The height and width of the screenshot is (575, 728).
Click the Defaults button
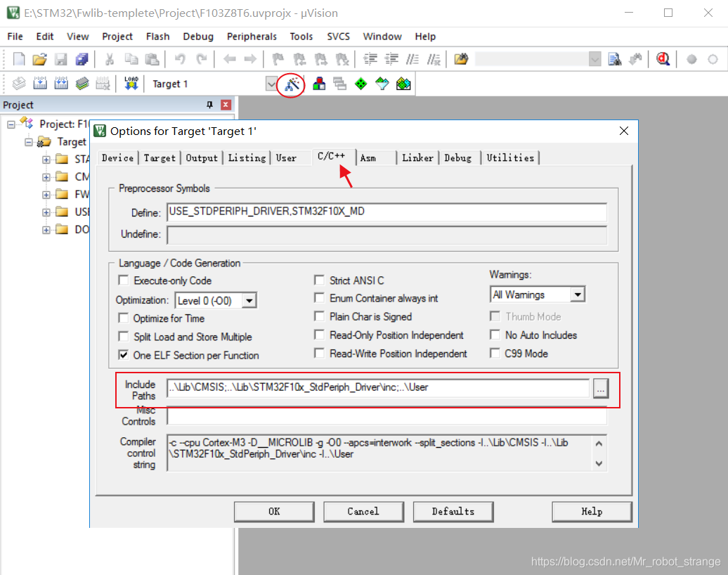pos(453,511)
